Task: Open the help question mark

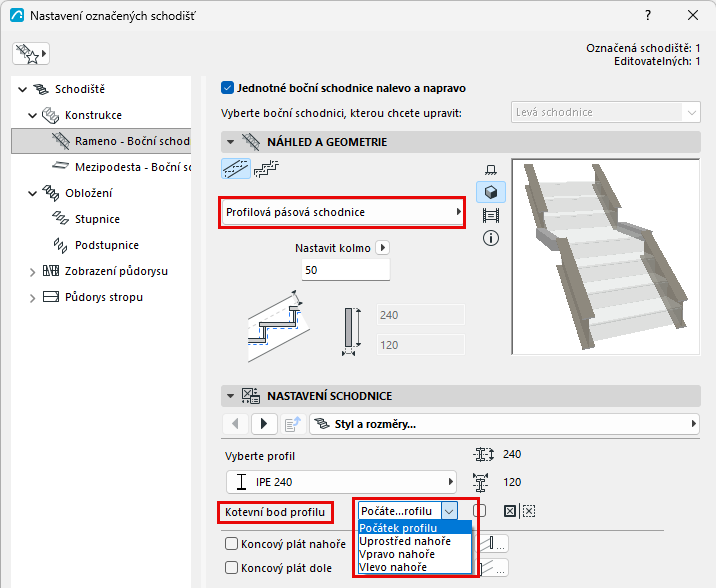Action: 648,16
